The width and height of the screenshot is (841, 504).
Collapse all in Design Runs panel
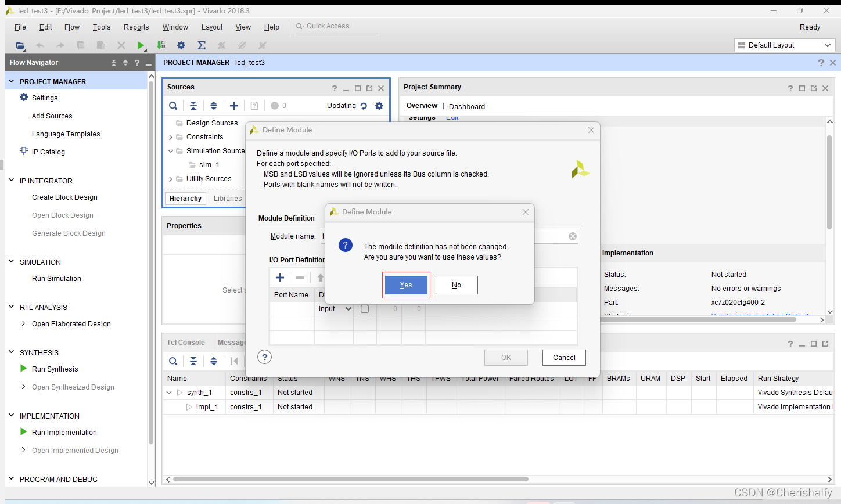(x=193, y=361)
